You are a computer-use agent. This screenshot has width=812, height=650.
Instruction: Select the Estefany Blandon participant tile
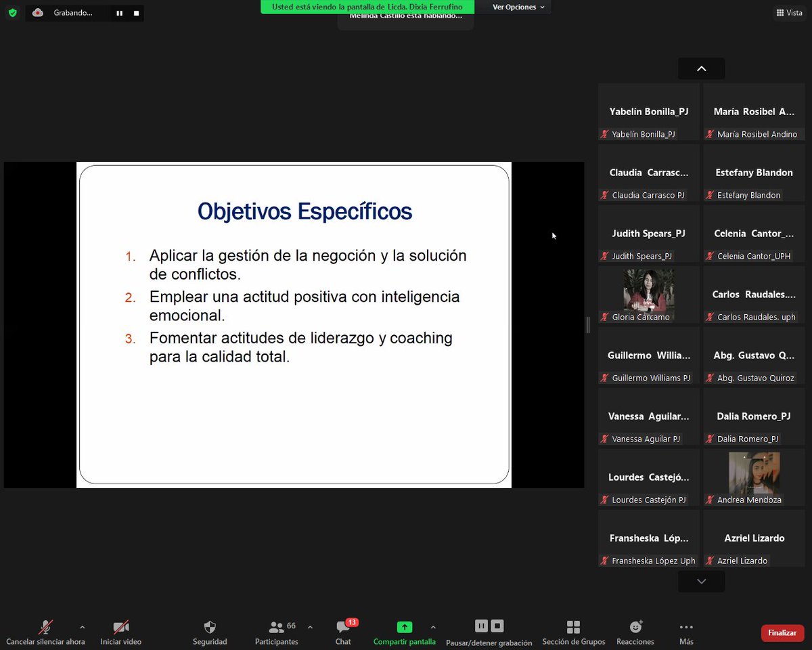(754, 173)
